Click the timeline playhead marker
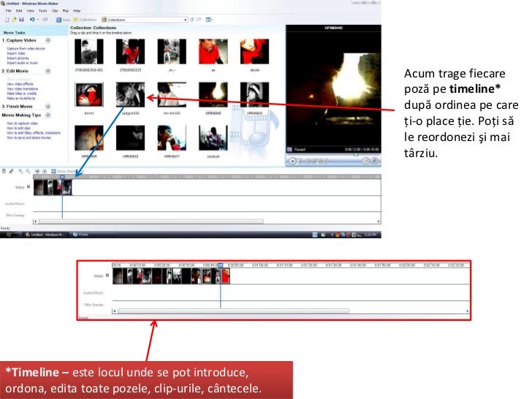Screen dimensions: 532x399 point(62,177)
